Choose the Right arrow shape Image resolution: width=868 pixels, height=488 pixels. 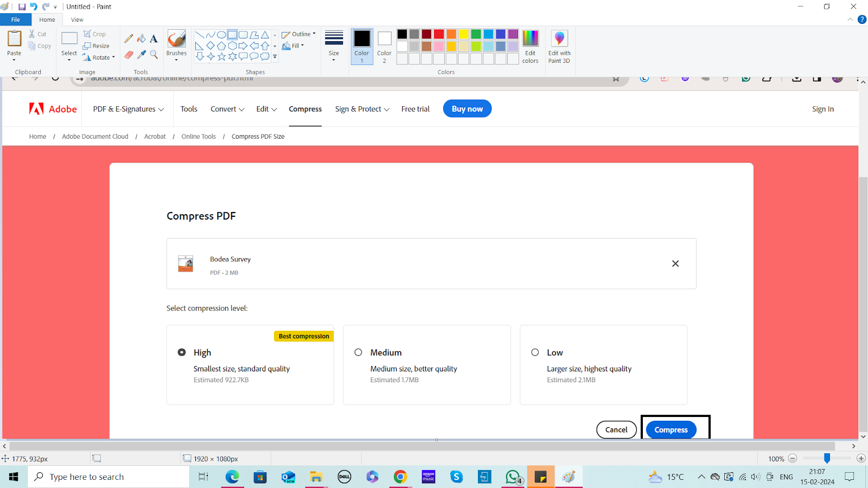coord(243,46)
